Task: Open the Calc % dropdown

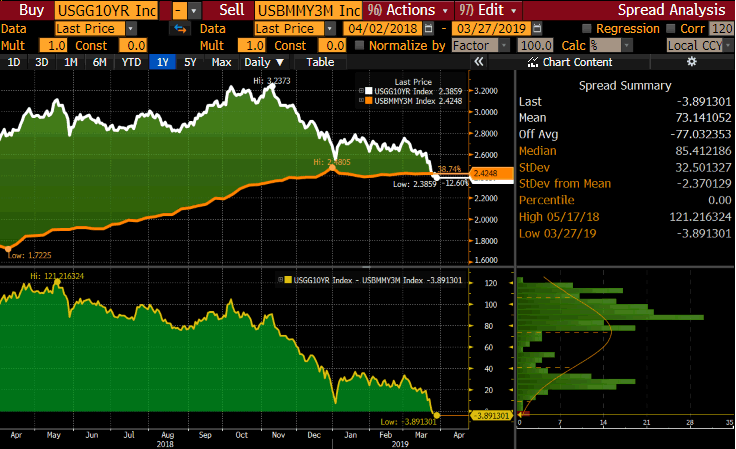Action: point(627,46)
